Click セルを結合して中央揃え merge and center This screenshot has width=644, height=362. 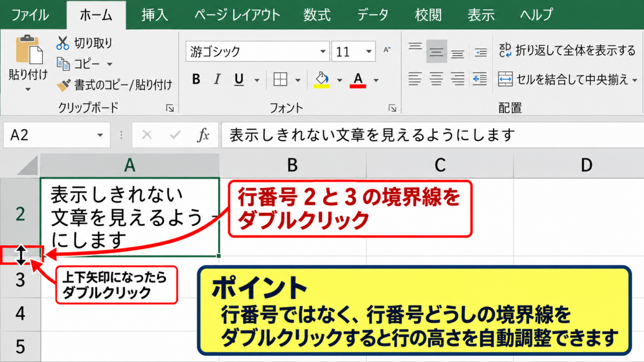(x=563, y=79)
